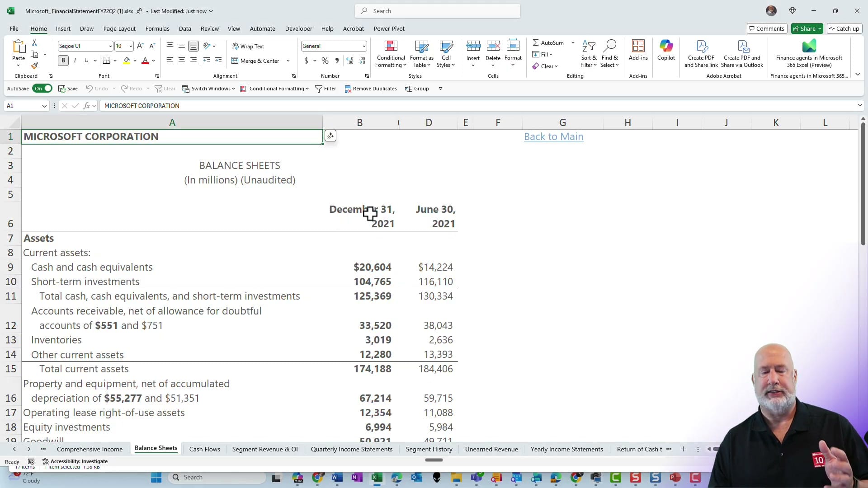Toggle italic formatting

pyautogui.click(x=75, y=60)
